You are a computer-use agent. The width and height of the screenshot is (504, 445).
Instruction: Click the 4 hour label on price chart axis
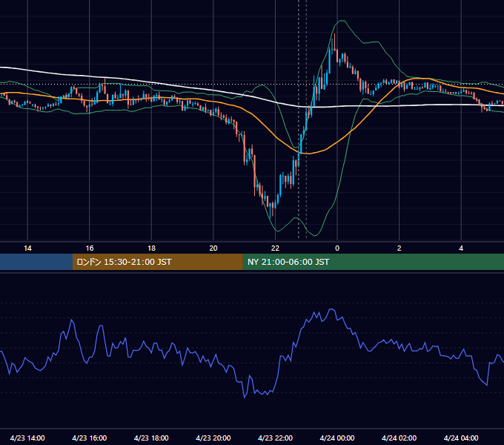click(x=461, y=248)
